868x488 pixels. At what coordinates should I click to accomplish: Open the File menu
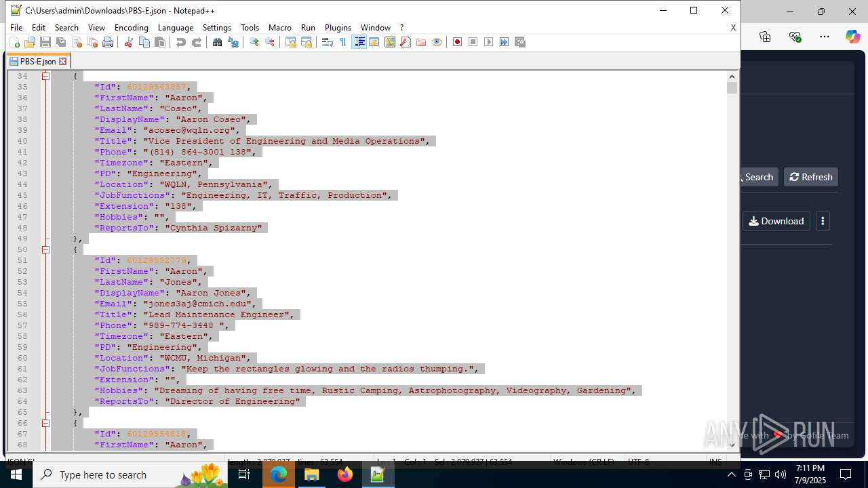coord(16,27)
